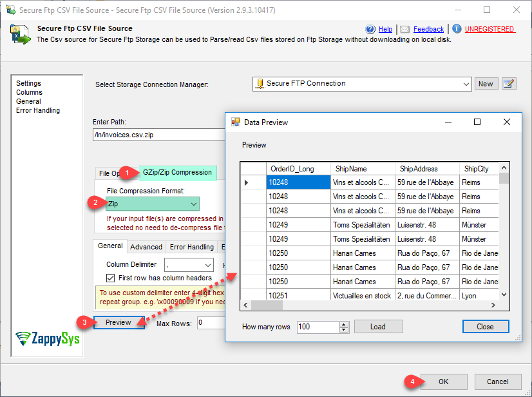Viewport: 532px width, 397px height.
Task: Click the blue info icon beside UNREGISTERED
Action: 457,29
